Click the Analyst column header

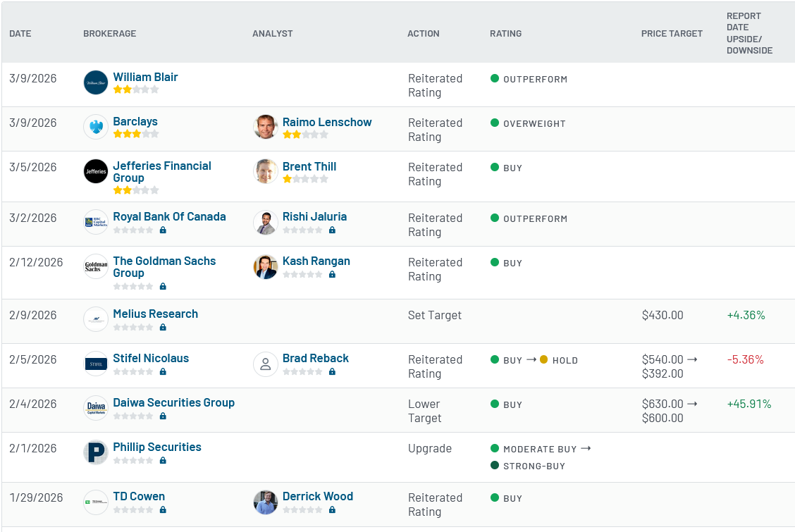[x=273, y=33]
